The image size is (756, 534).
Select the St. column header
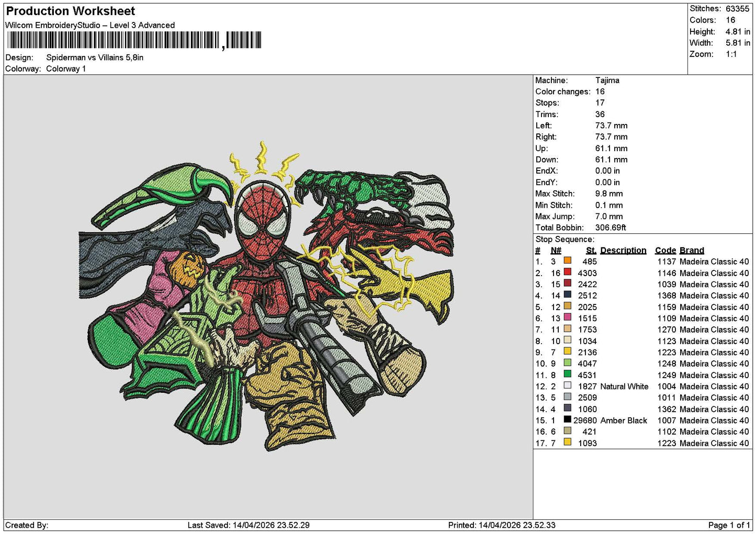click(x=591, y=251)
